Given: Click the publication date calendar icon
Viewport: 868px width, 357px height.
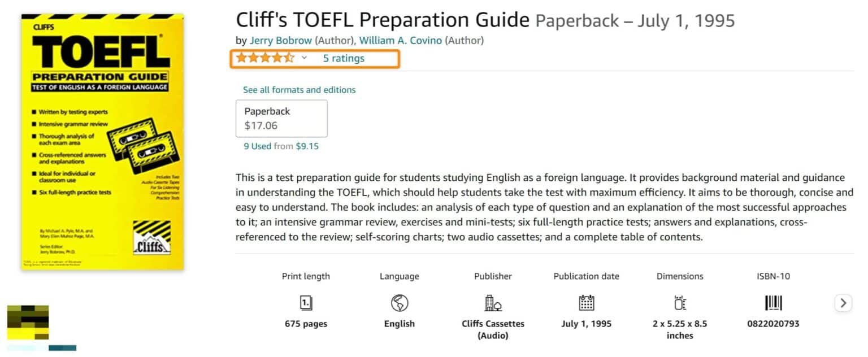Looking at the screenshot, I should click(x=586, y=303).
